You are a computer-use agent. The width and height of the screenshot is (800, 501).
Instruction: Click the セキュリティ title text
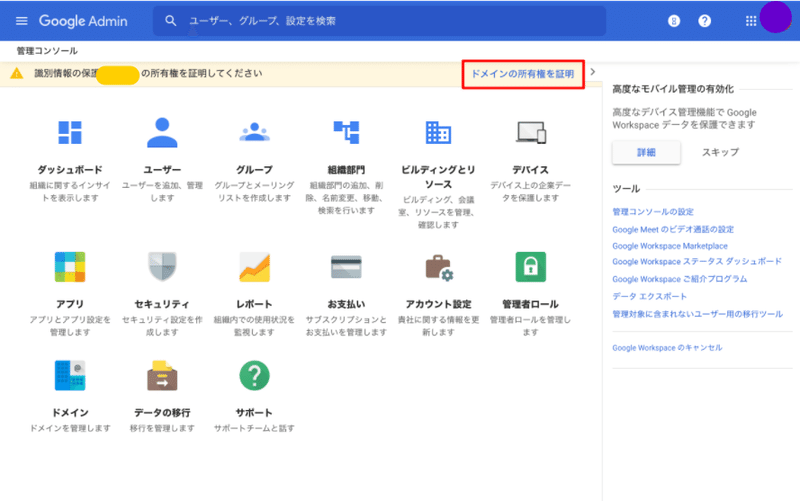coord(162,304)
